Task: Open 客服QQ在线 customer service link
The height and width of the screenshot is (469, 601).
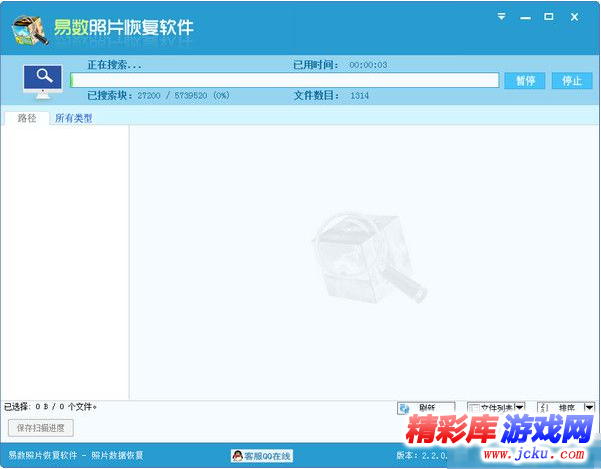Action: click(x=262, y=456)
